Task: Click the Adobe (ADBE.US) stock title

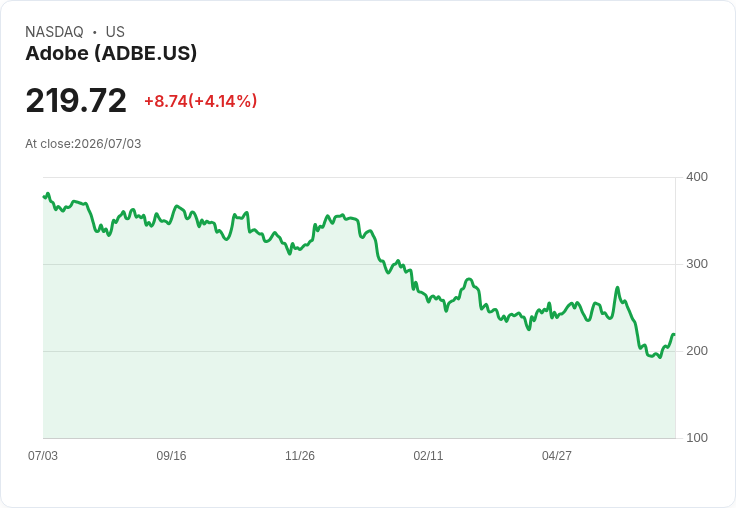Action: 111,54
